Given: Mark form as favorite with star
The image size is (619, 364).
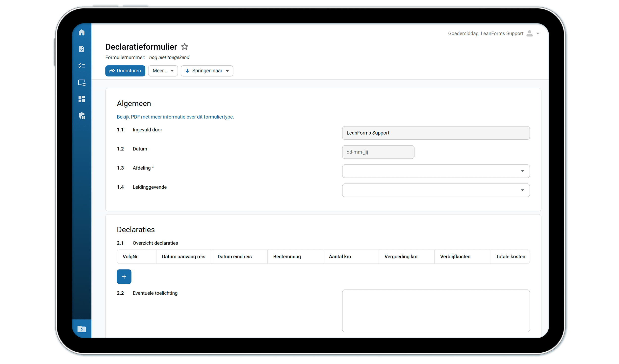Looking at the screenshot, I should (184, 47).
